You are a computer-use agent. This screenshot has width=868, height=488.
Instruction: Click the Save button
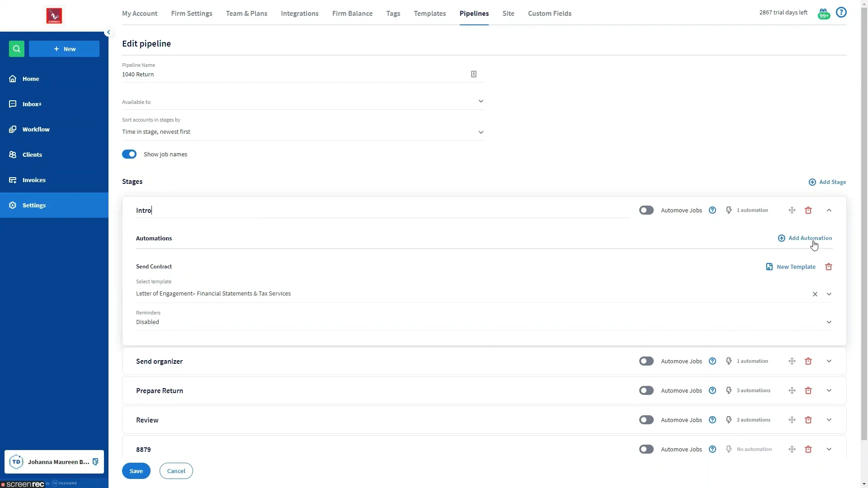(136, 471)
